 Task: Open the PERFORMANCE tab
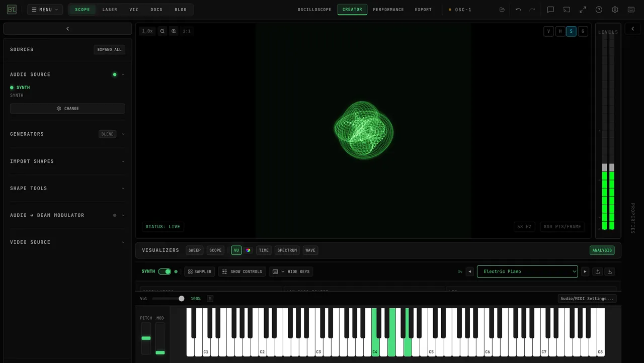pos(388,10)
